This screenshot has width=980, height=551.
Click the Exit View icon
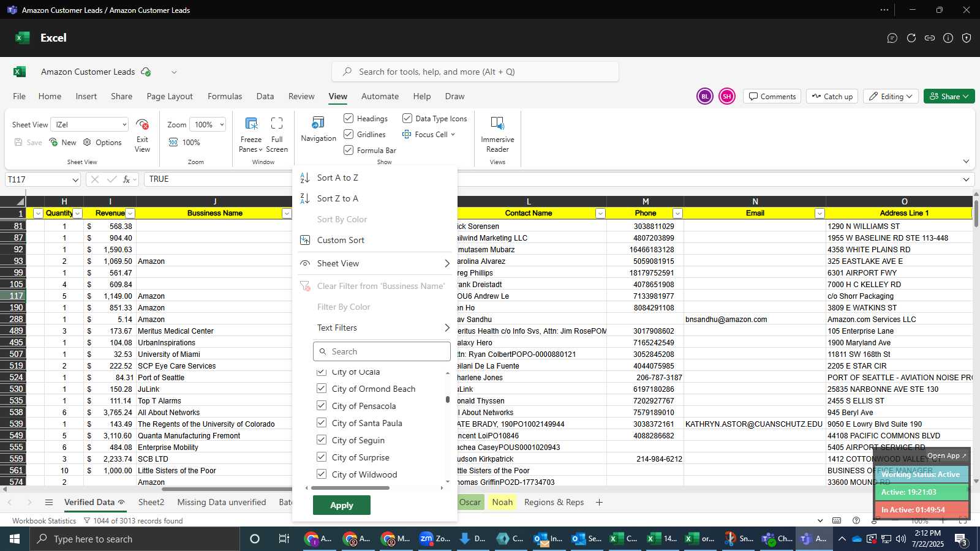tap(143, 124)
